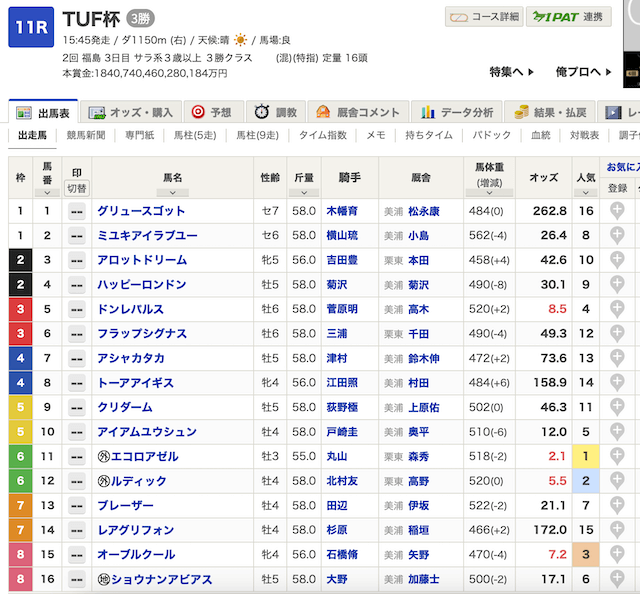
Task: Open the 厩舎コメント tab
Action: (358, 112)
